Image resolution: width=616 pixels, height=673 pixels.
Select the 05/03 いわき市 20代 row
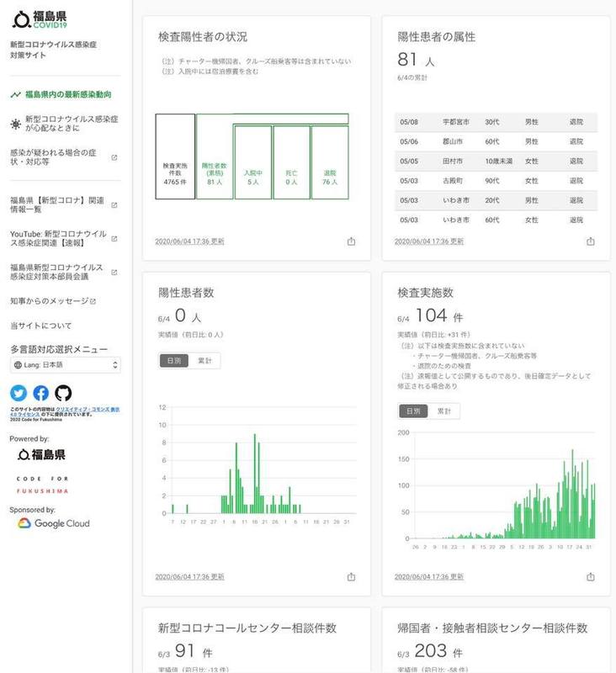496,200
